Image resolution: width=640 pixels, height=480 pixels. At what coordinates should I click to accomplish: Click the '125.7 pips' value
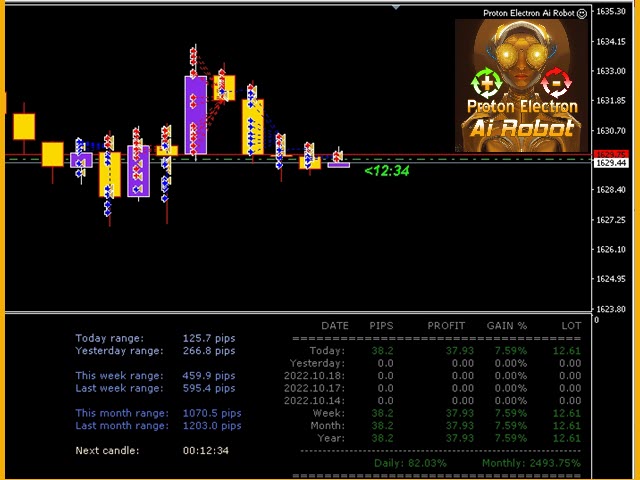tap(209, 338)
